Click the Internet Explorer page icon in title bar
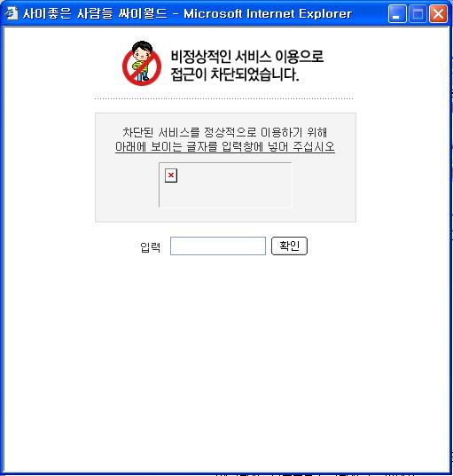 [12, 13]
